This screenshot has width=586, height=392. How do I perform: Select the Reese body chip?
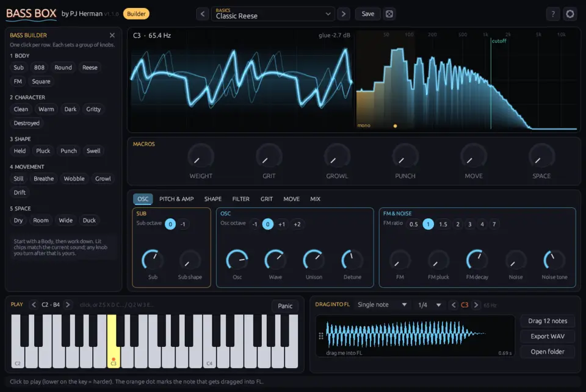[90, 68]
